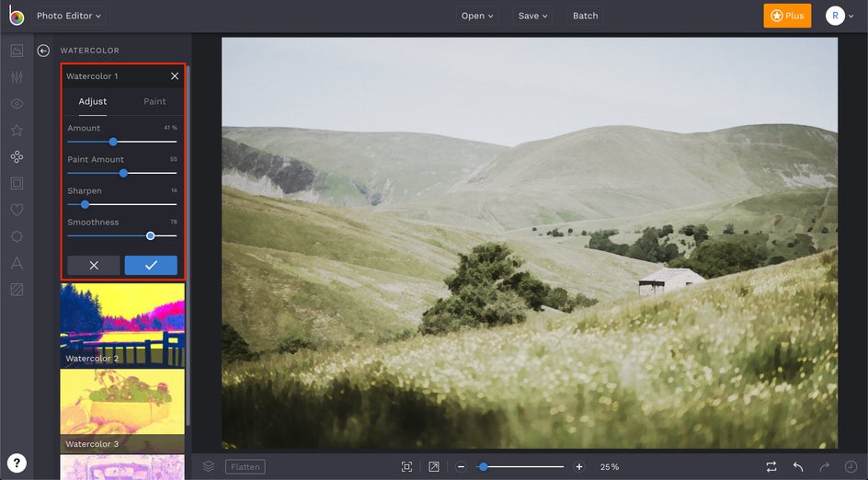
Task: Select the Watercolor 2 effect thumbnail
Action: click(x=122, y=325)
